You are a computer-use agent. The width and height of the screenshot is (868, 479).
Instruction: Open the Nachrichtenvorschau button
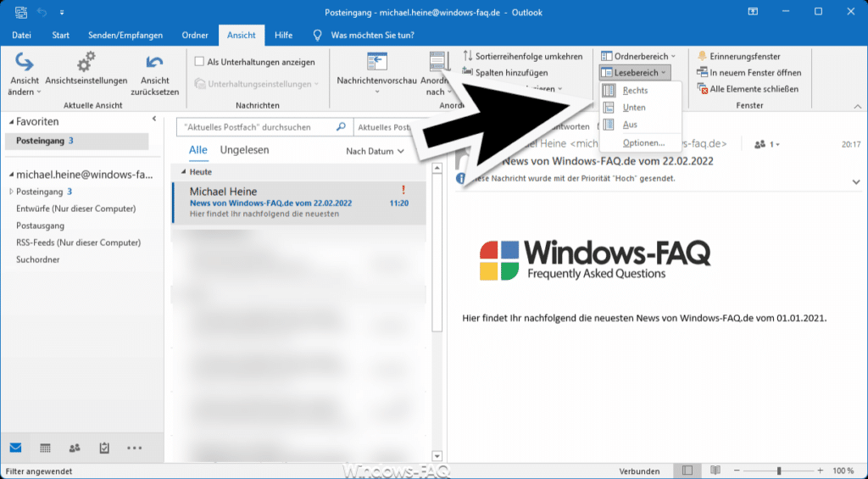click(377, 74)
